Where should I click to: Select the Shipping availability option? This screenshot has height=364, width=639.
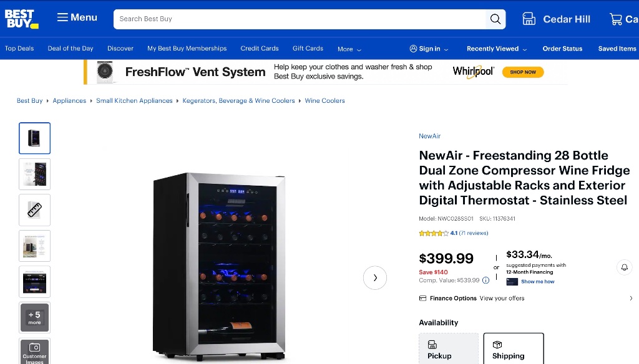[514, 348]
